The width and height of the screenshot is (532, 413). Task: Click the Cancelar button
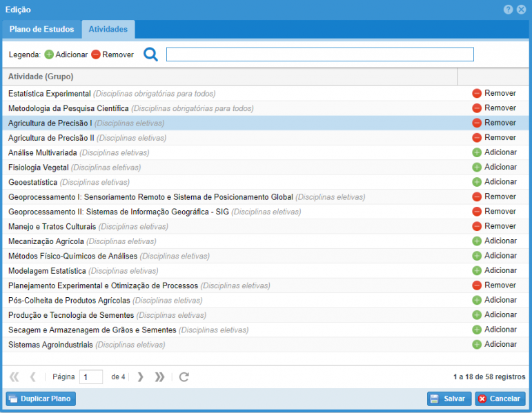click(500, 399)
